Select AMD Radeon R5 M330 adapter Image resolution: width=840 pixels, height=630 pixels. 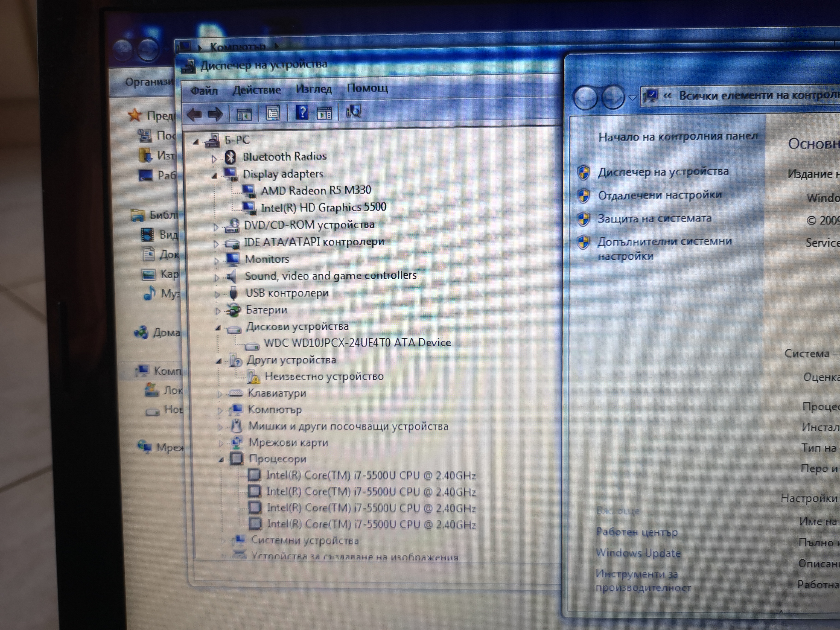[x=316, y=190]
